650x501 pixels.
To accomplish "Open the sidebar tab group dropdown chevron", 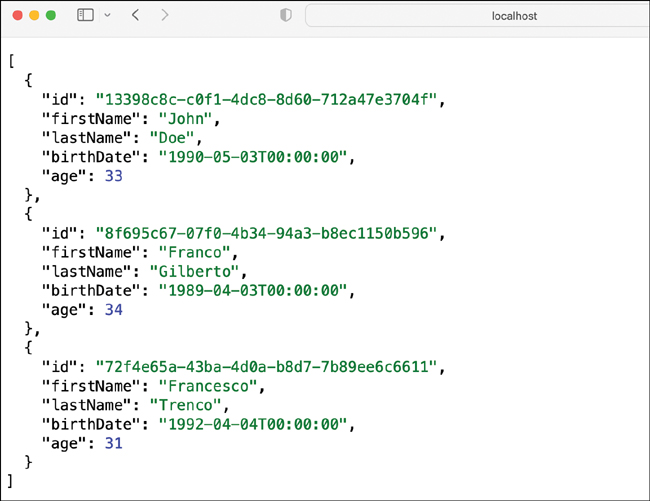I will point(107,16).
